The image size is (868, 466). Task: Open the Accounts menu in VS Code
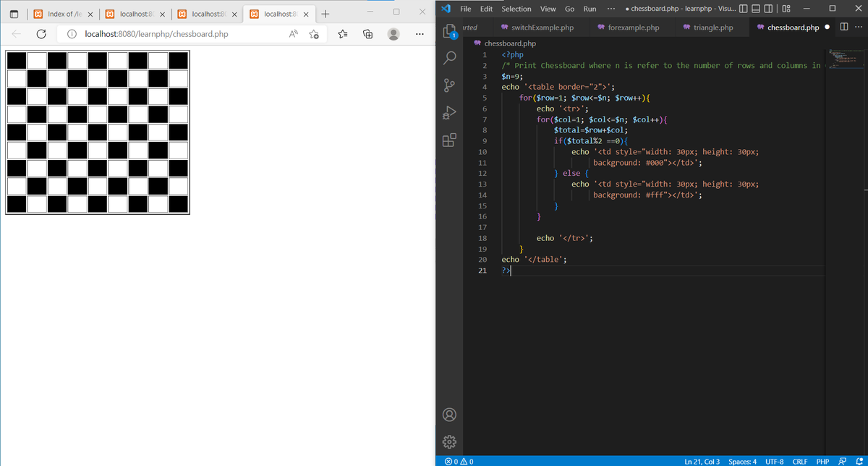pyautogui.click(x=449, y=415)
